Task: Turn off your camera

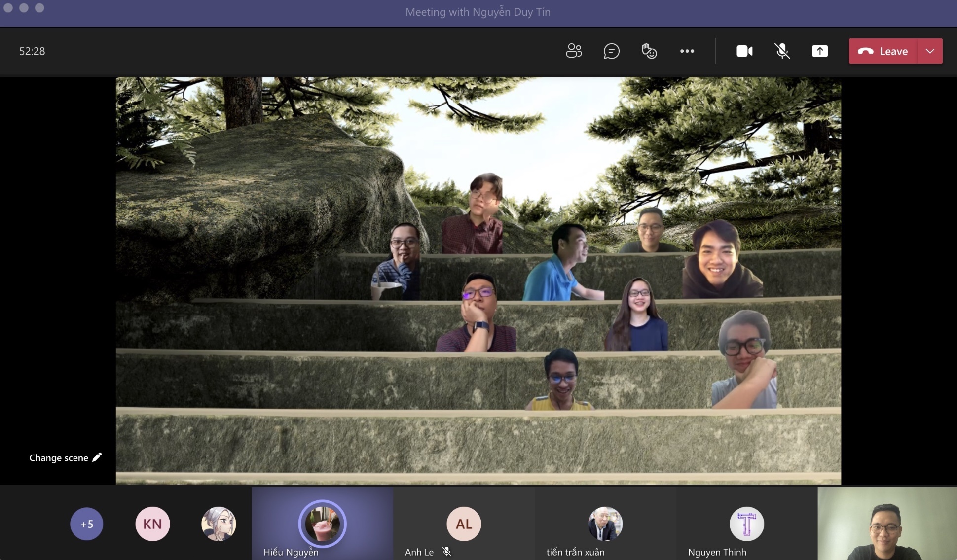Action: pos(744,51)
